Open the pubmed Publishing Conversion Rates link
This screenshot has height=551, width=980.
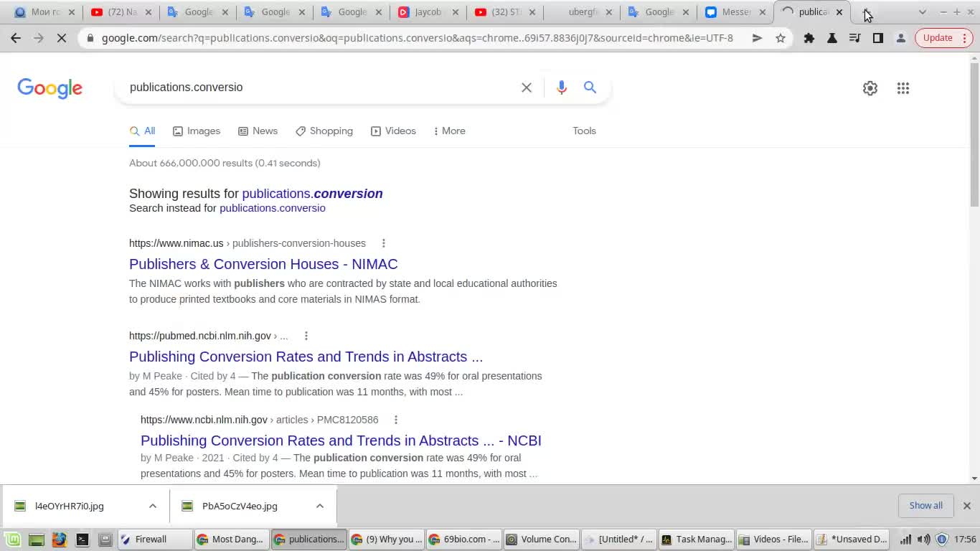click(x=306, y=357)
